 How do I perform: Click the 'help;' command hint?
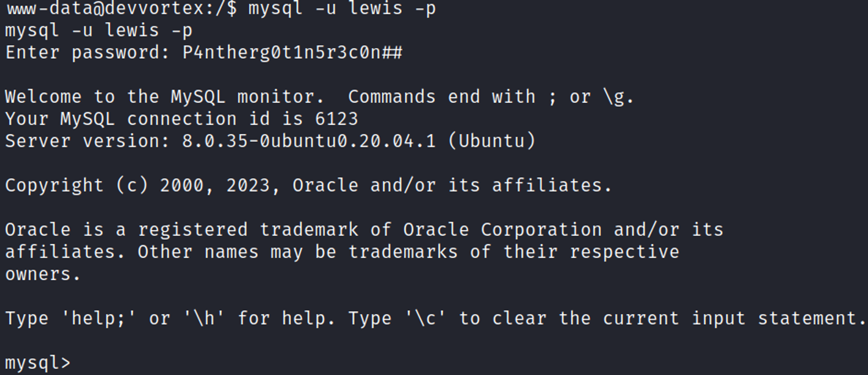[98, 319]
